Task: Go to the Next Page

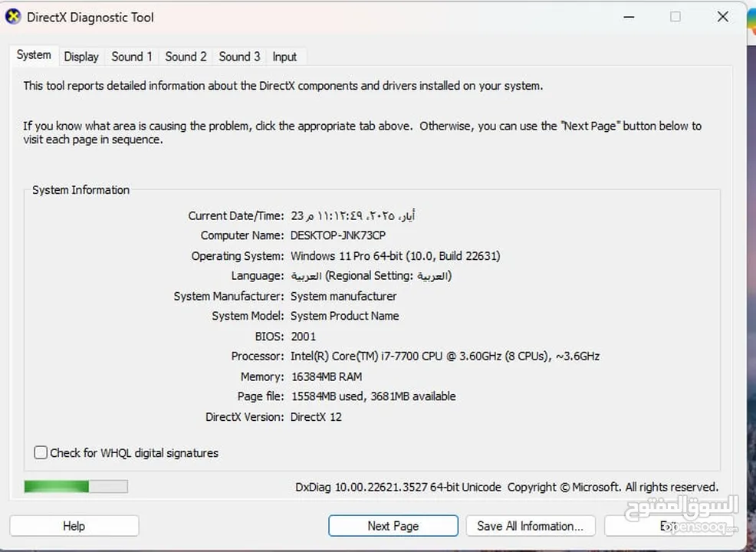Action: pos(393,526)
